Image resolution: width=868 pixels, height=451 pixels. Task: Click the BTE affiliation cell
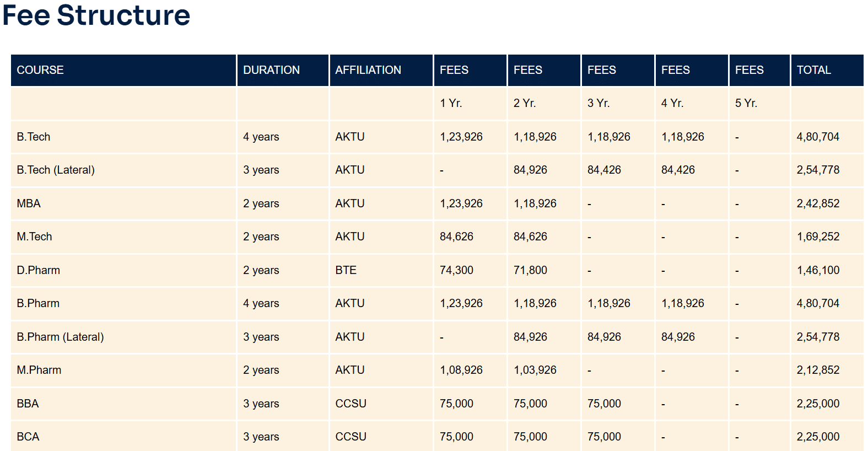click(x=346, y=270)
